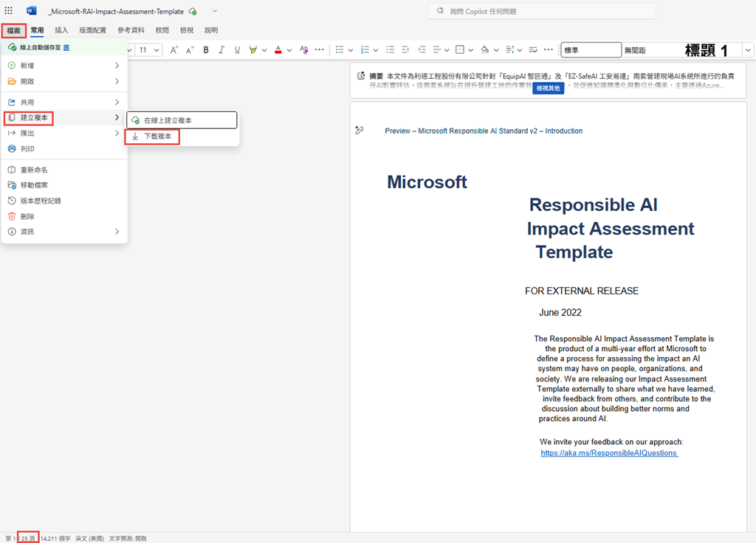The width and height of the screenshot is (756, 543).
Task: Open font color dropdown arrow
Action: click(x=289, y=50)
